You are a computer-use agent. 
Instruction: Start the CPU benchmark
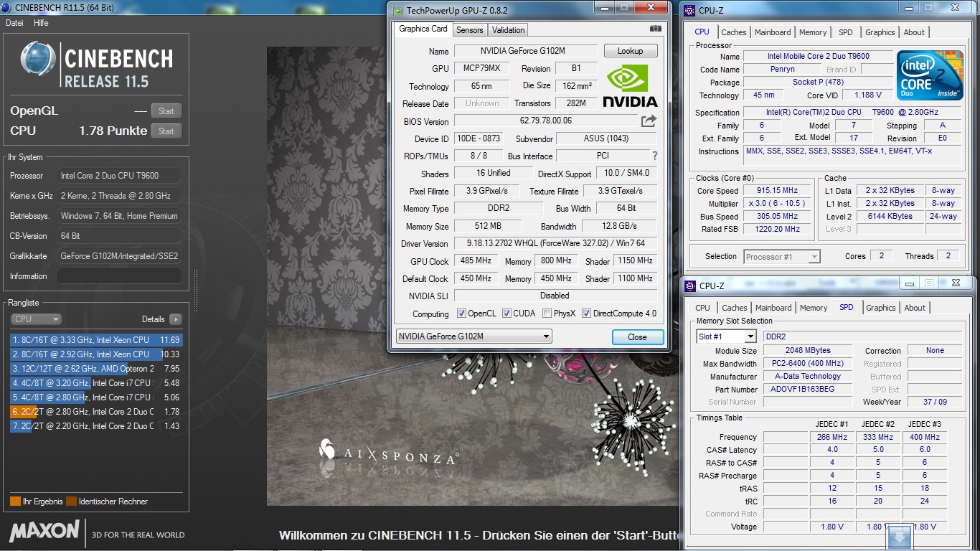click(166, 131)
